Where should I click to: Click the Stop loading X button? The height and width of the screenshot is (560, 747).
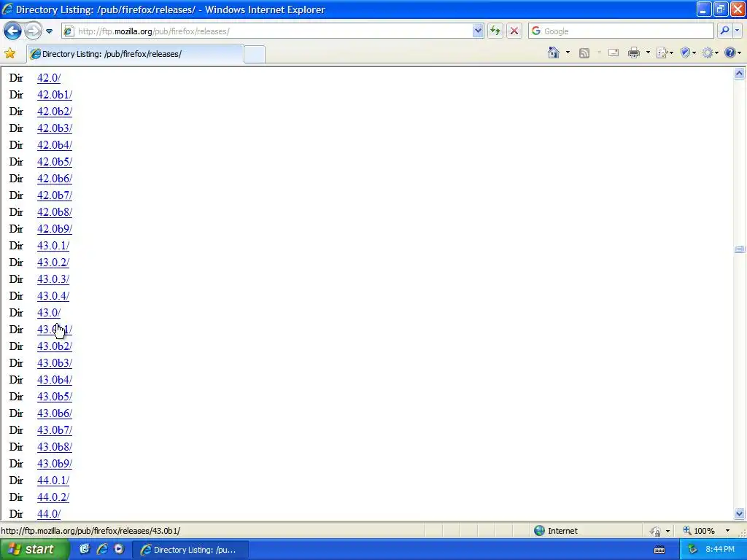point(514,31)
